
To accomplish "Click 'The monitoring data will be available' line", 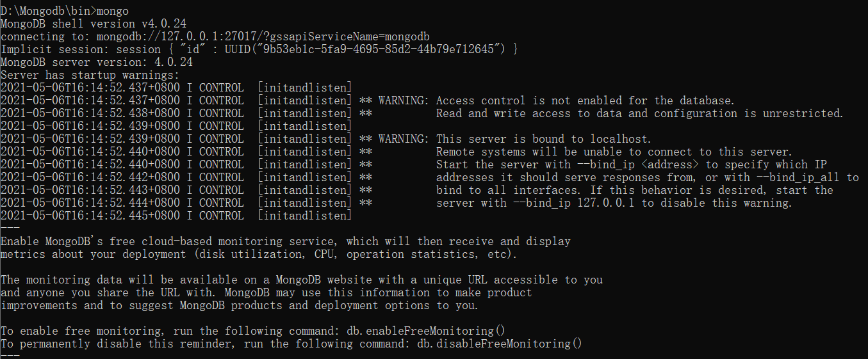I will point(302,280).
